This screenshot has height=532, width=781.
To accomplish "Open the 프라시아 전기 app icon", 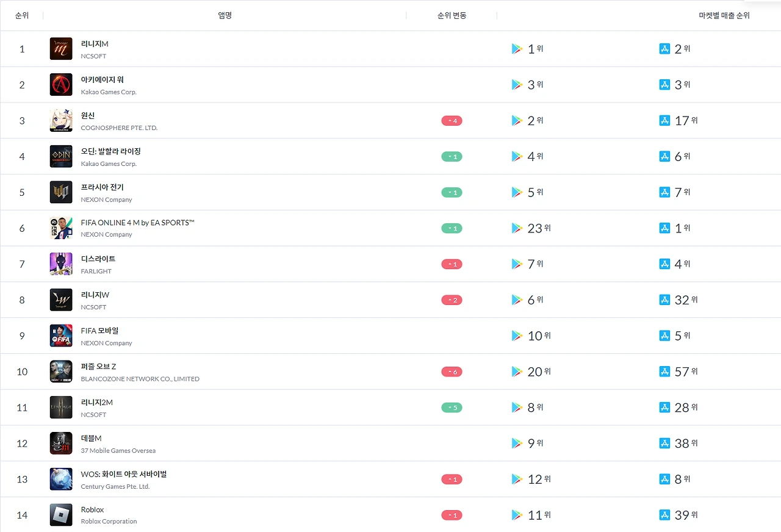I will coord(61,192).
